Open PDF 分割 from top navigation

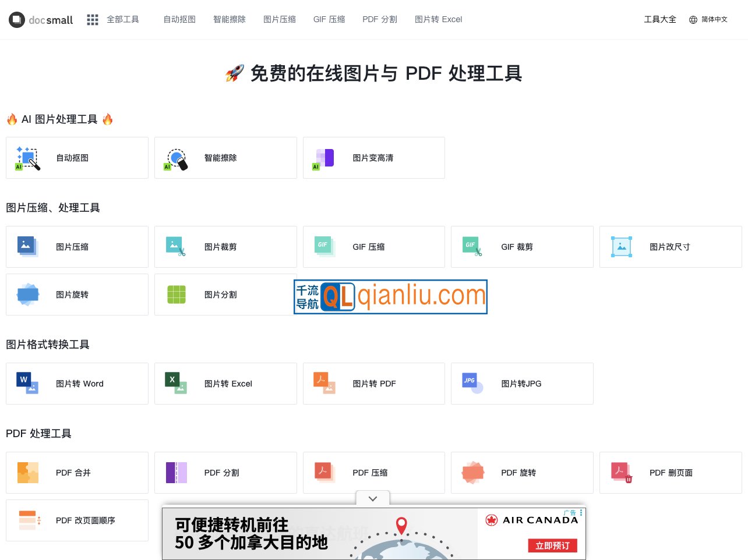point(380,20)
